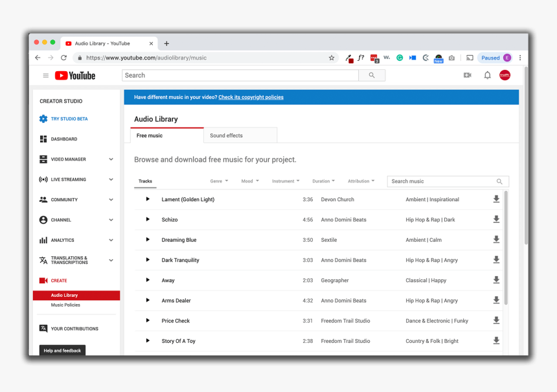Open the Create section in sidebar
Image resolution: width=557 pixels, height=392 pixels.
(53, 281)
